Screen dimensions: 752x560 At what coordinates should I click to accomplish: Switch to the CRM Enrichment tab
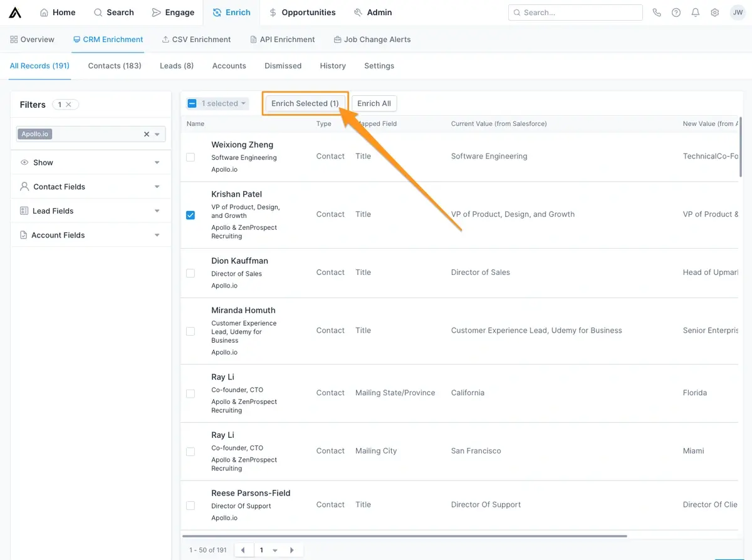point(108,39)
